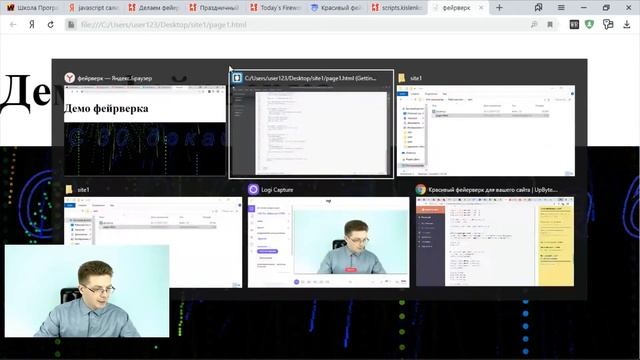Switch to the Logi Capture window thumbnail
Viewport: 640px width, 360px height.
(x=329, y=242)
